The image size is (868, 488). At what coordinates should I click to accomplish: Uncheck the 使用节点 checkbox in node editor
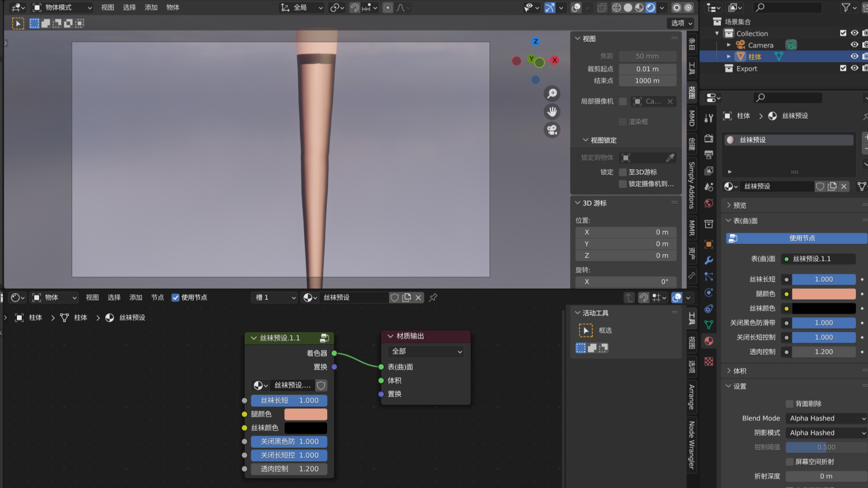(x=176, y=298)
